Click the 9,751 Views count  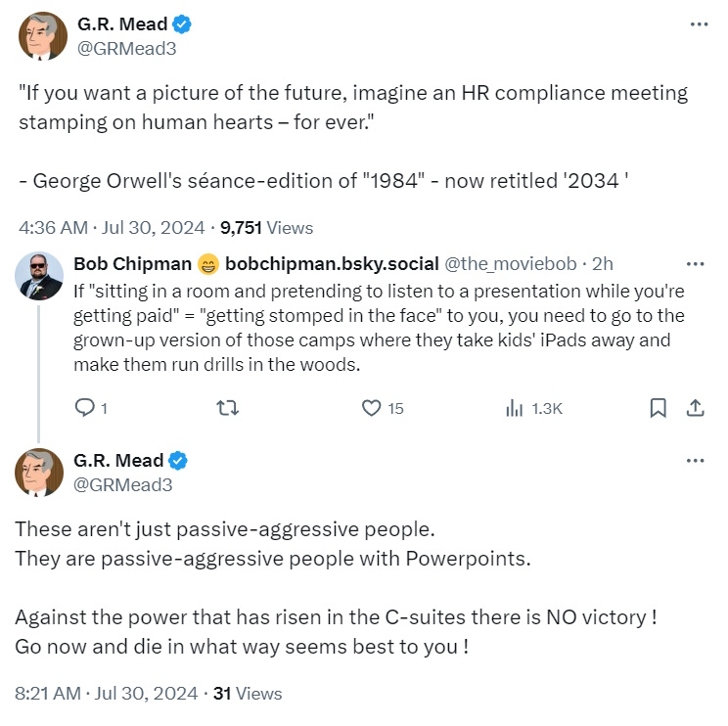pos(267,228)
